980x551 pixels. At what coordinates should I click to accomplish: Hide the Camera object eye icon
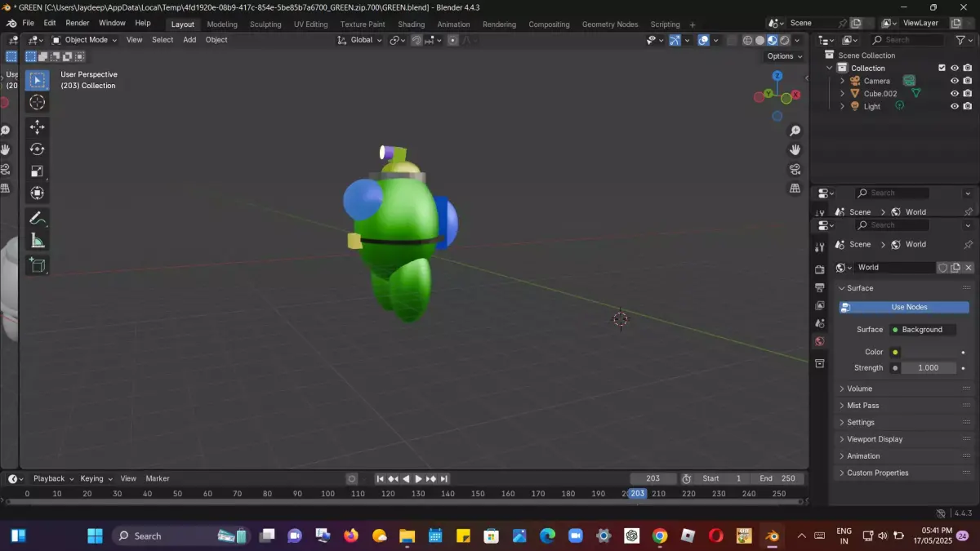click(x=954, y=81)
